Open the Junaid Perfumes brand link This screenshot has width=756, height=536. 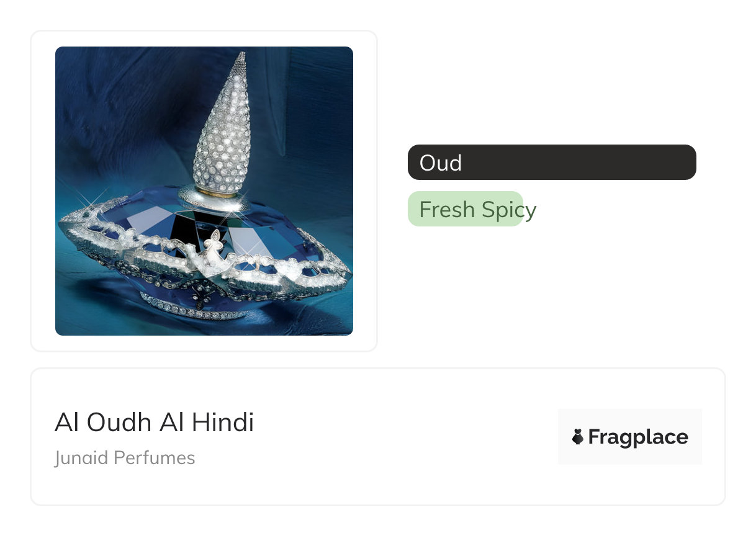point(125,458)
